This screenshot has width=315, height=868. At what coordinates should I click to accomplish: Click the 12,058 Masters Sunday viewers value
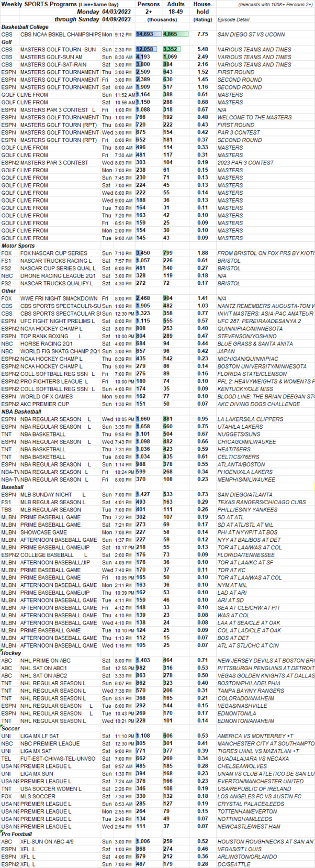(145, 50)
